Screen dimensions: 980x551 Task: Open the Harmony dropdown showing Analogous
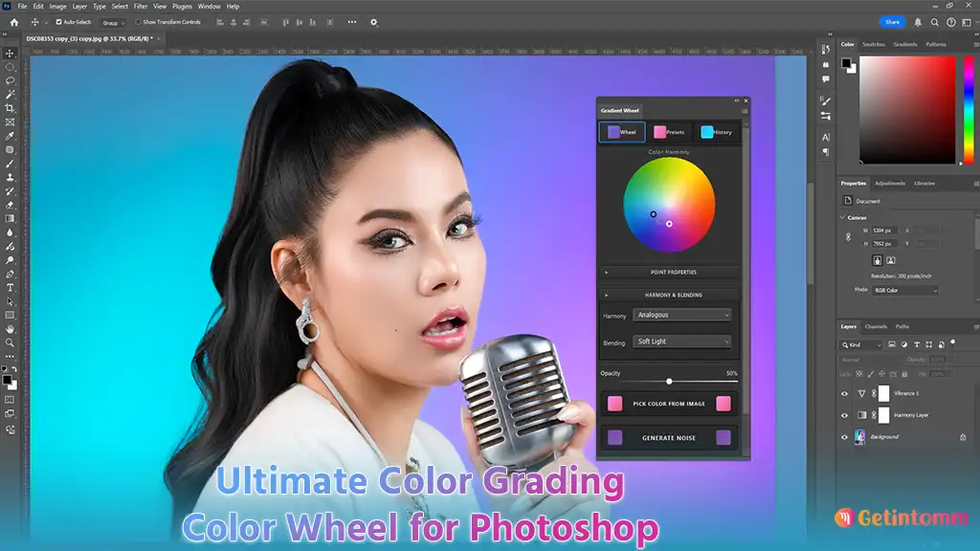[x=681, y=315]
